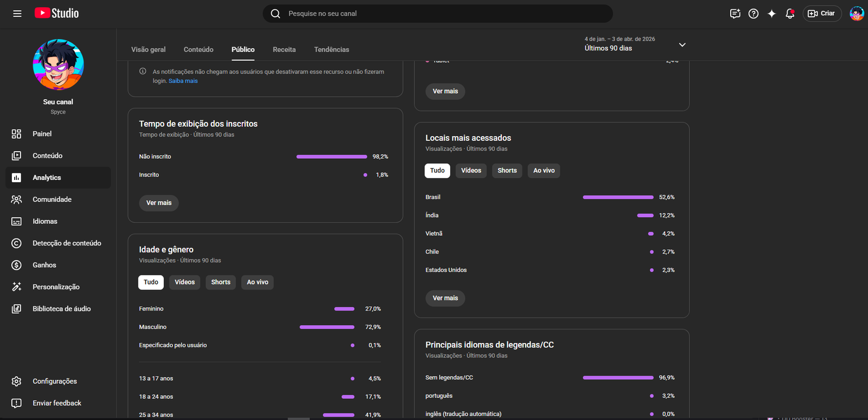
Task: Click the YouTube Studio logo
Action: (x=57, y=14)
